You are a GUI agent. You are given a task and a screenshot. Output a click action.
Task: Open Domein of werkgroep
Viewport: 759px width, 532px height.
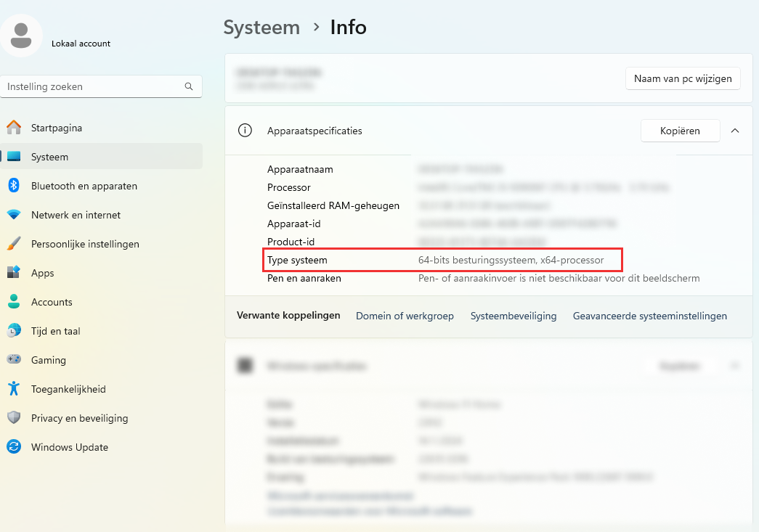click(405, 316)
